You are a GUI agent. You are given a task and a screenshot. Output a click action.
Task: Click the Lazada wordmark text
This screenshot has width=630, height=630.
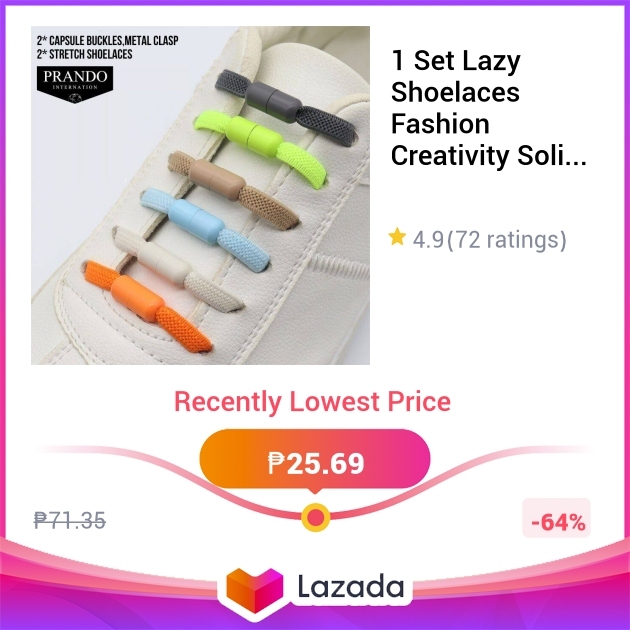[x=351, y=587]
